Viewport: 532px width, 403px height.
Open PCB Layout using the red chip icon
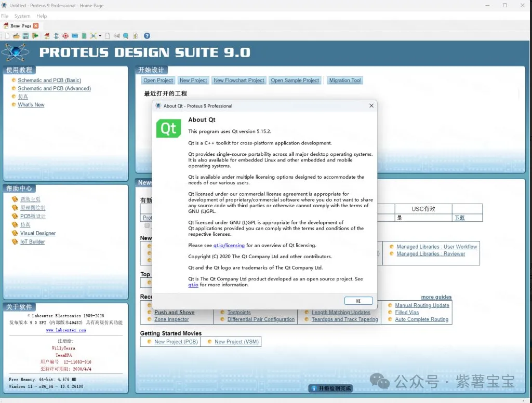pos(65,36)
